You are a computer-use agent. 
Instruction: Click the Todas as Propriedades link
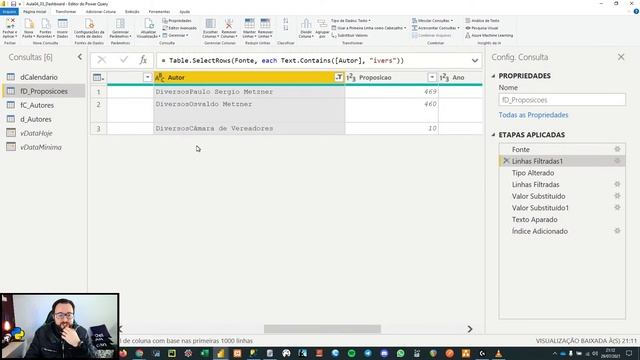533,115
